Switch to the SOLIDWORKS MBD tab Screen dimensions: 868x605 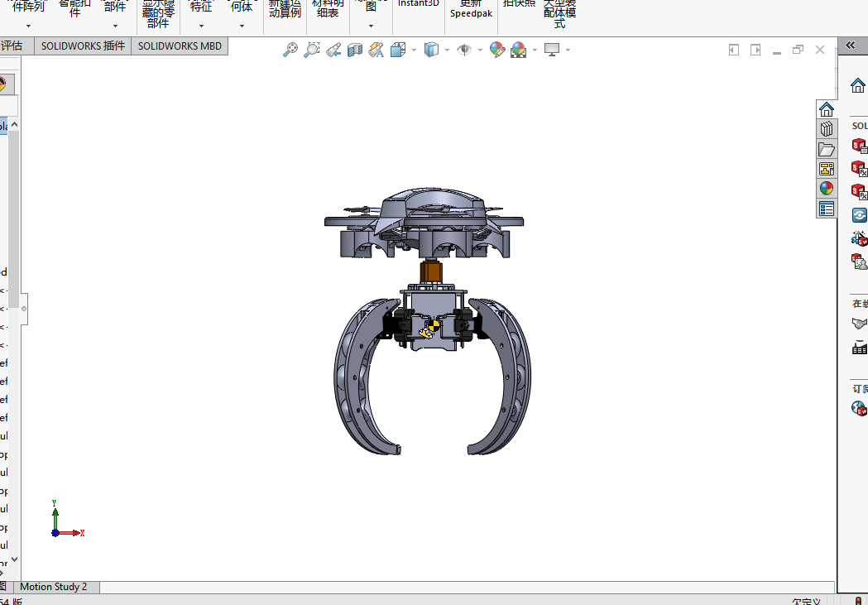pyautogui.click(x=180, y=46)
